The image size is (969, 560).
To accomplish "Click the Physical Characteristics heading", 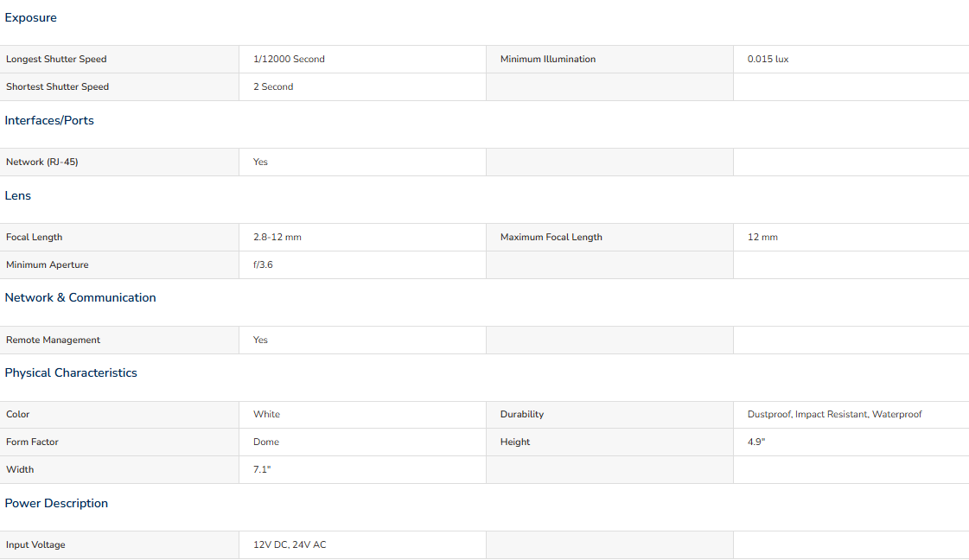I will (71, 372).
